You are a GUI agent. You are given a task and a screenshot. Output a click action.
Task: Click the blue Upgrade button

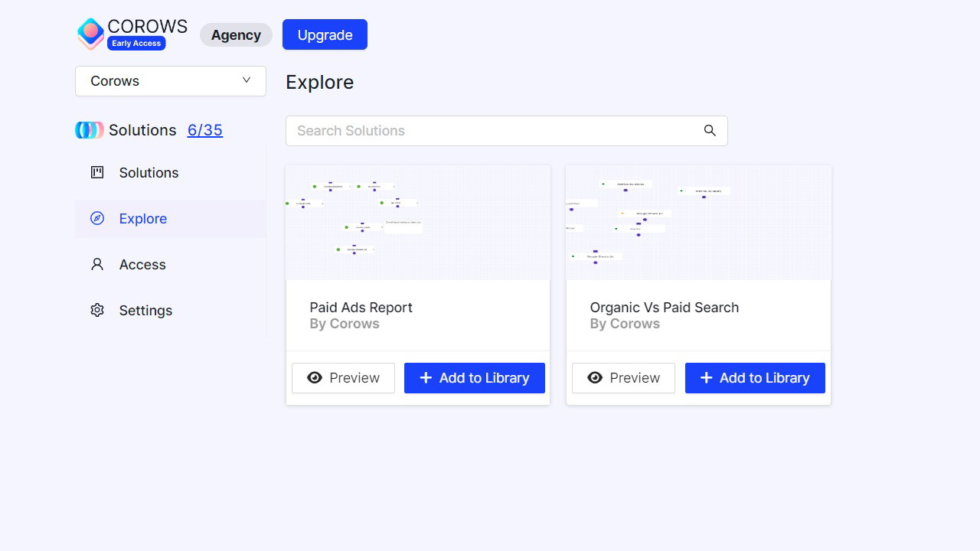325,34
